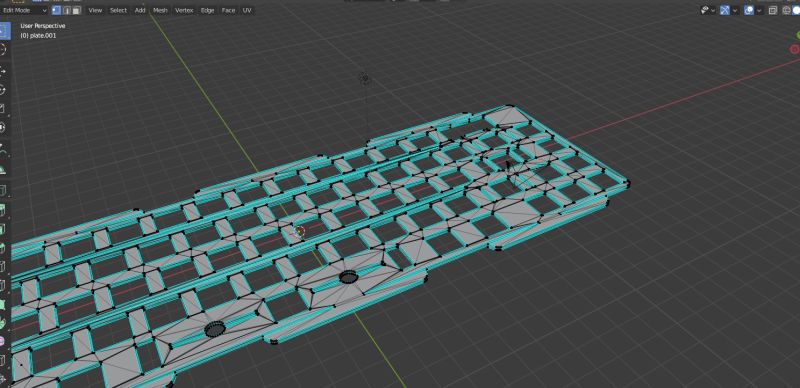Expand the gizmo options dropdown arrow
The width and height of the screenshot is (800, 388).
(735, 10)
